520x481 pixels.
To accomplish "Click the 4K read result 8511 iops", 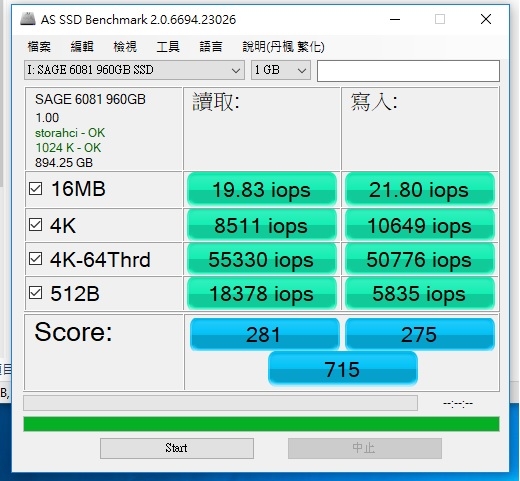I will pos(262,225).
